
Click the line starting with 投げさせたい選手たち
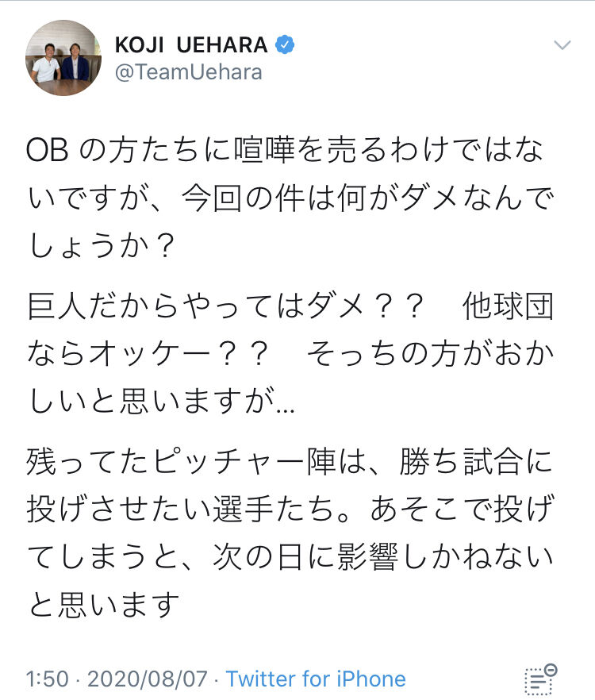(290, 509)
